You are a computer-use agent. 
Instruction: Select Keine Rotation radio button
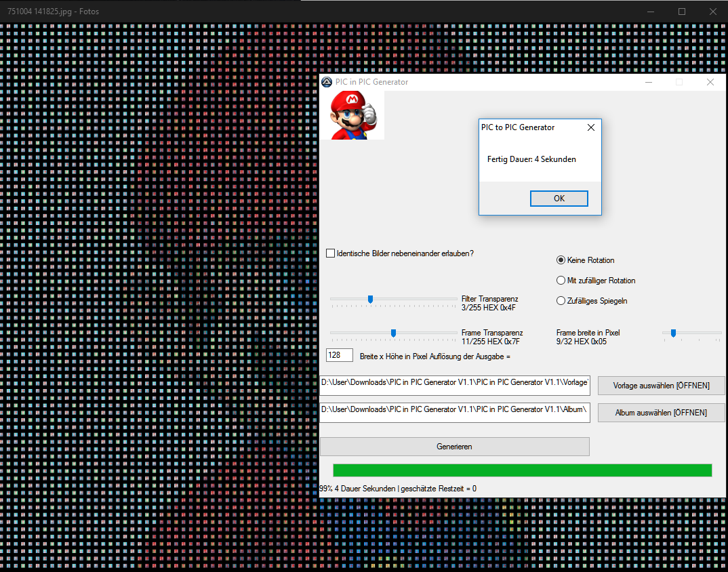(x=561, y=260)
